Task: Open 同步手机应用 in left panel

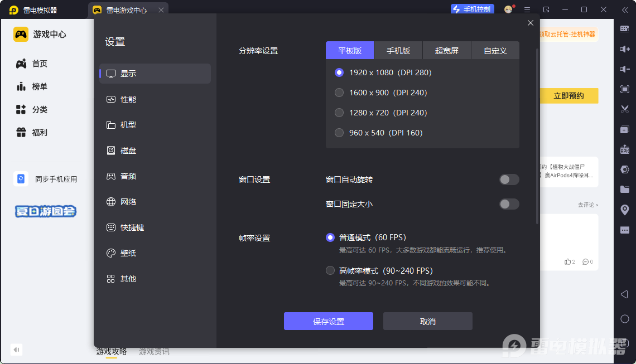Action: (x=45, y=179)
